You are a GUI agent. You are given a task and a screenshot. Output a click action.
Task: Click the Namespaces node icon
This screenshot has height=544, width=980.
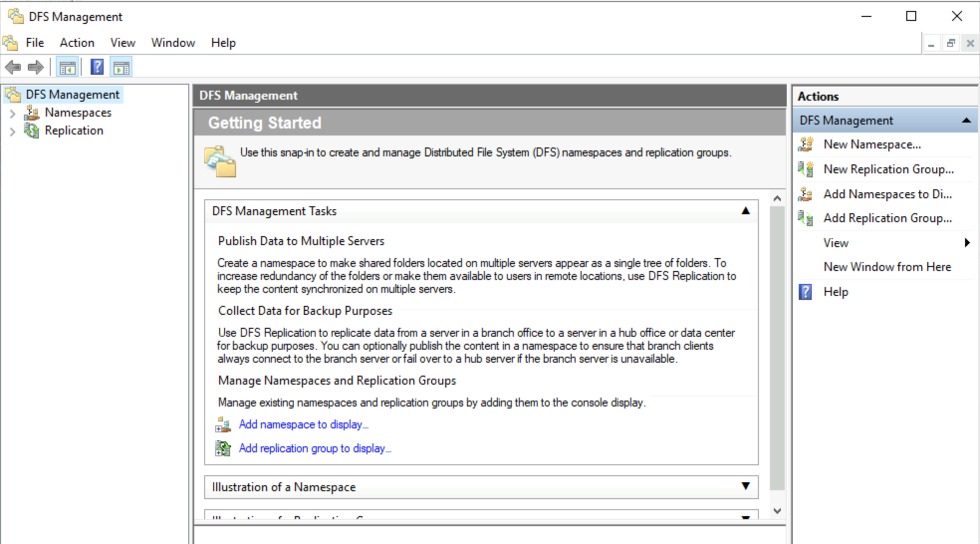pyautogui.click(x=31, y=113)
